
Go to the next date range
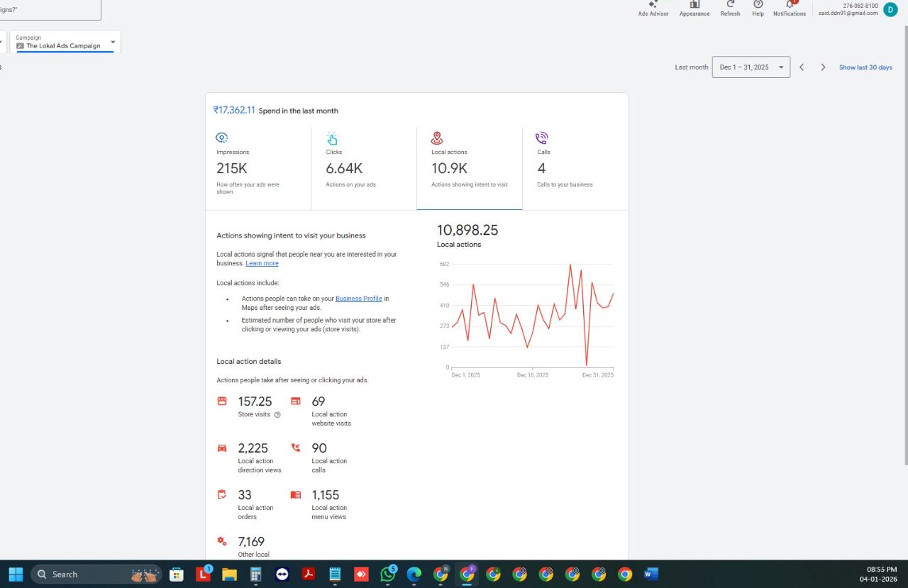click(x=823, y=67)
